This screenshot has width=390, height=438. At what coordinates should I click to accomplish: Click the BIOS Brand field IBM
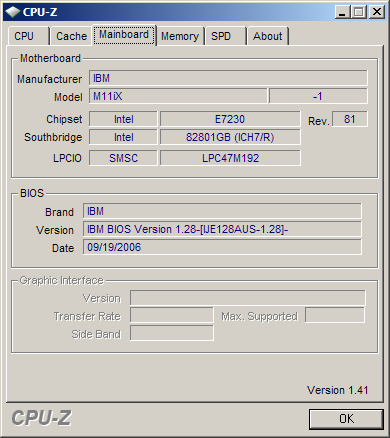(222, 211)
